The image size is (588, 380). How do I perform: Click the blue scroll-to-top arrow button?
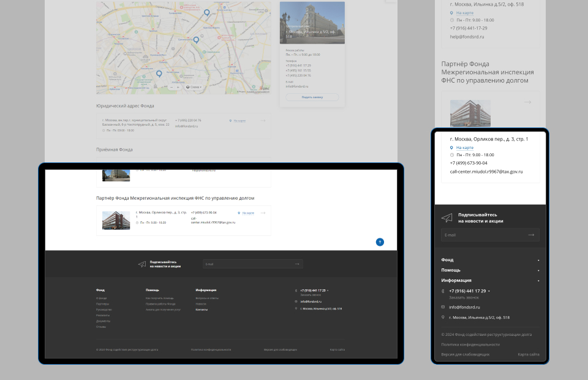coord(380,242)
